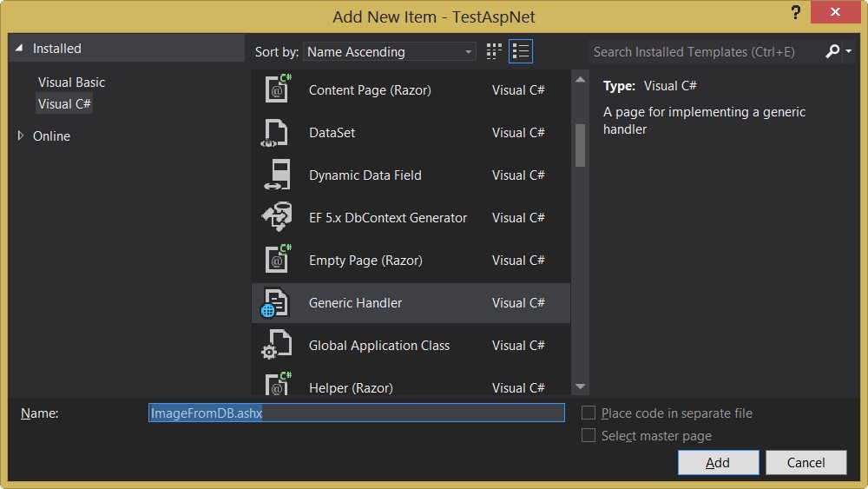
Task: Enable Place code in separate file
Action: (588, 413)
